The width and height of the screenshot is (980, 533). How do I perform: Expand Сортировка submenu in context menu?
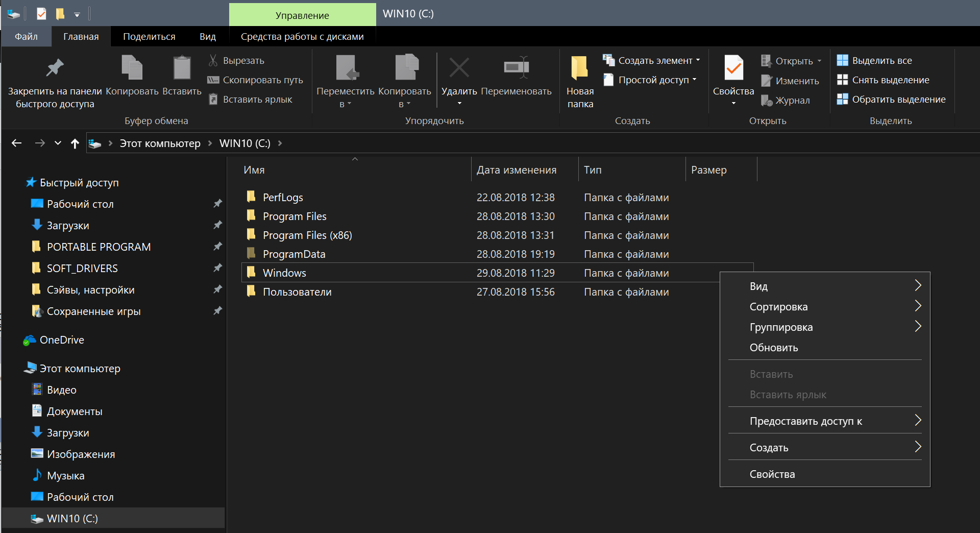(918, 306)
